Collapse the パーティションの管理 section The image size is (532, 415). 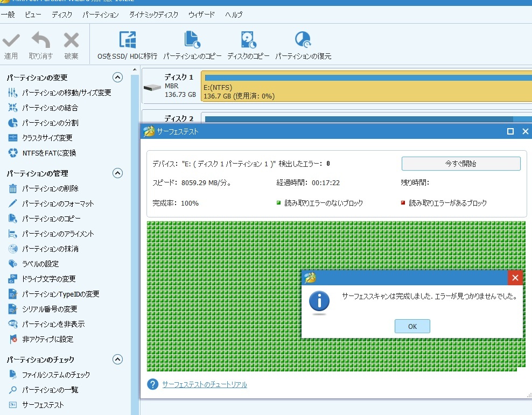(117, 173)
